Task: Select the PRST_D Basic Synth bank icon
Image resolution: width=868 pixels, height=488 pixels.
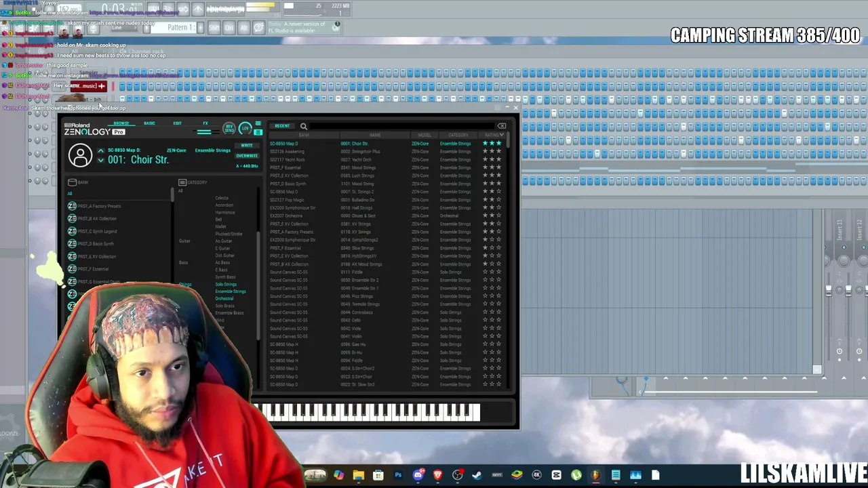Action: click(x=72, y=243)
